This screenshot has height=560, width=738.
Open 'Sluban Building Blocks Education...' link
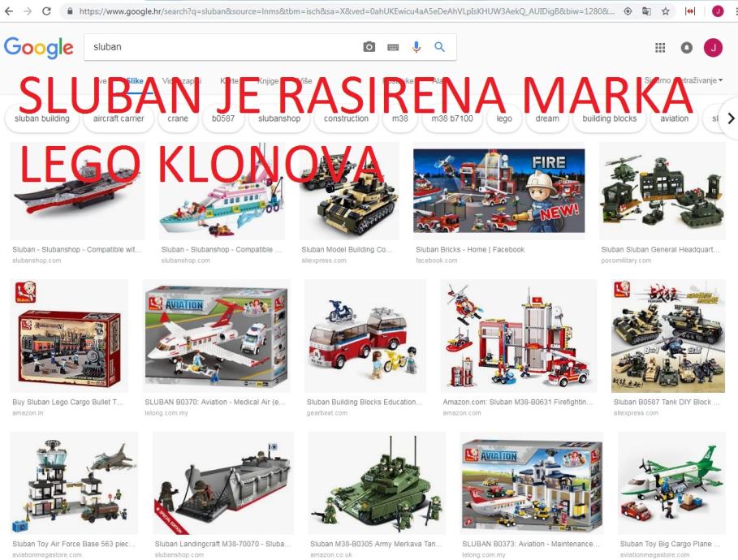[365, 403]
